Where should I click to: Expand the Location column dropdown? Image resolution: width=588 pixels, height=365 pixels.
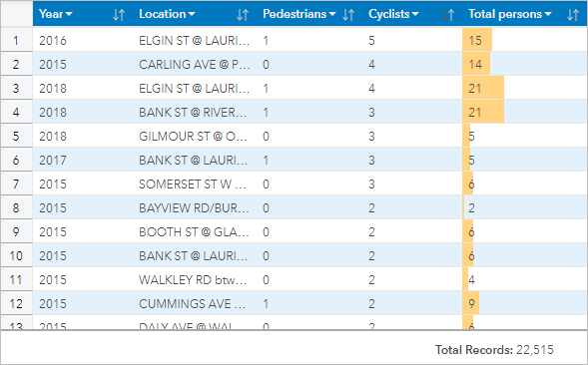point(192,14)
